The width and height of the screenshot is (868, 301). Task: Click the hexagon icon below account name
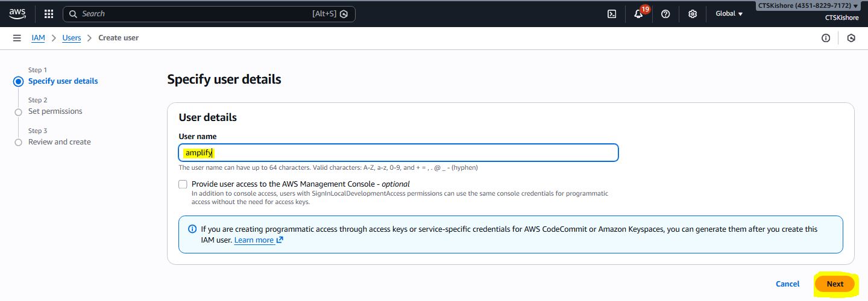pos(851,38)
